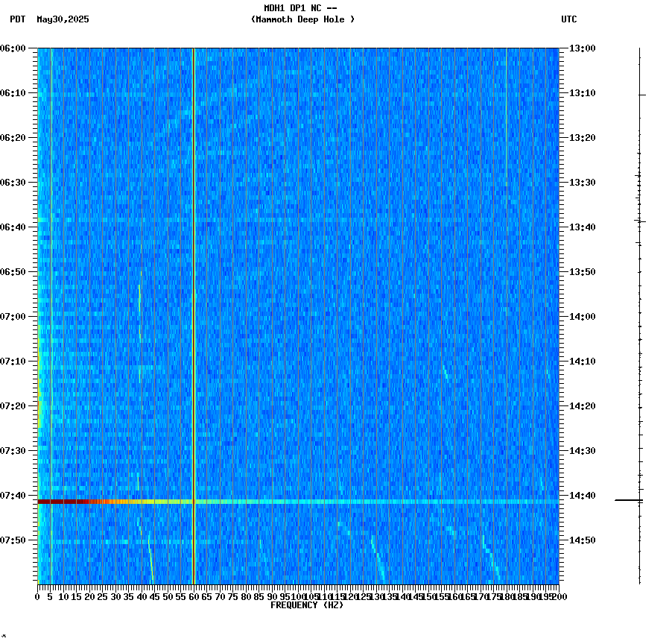This screenshot has width=672, height=644.
Task: Click the UTC label at top right
Action: click(569, 20)
